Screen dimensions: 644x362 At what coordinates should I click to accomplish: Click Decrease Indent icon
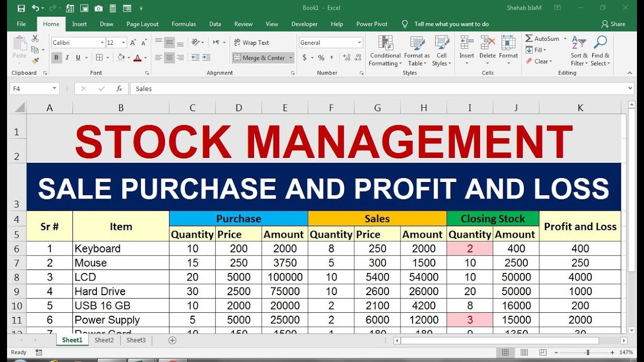195,58
